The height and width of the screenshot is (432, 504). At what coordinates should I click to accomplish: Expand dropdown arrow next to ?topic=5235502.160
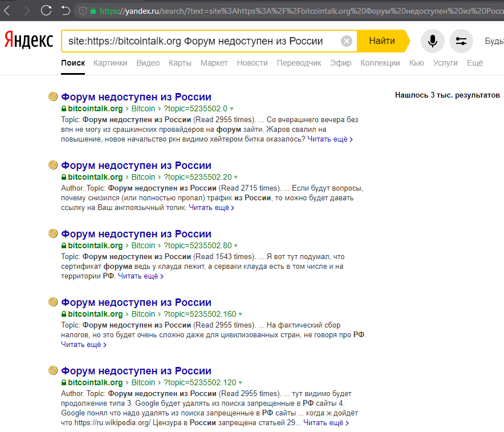tap(241, 314)
